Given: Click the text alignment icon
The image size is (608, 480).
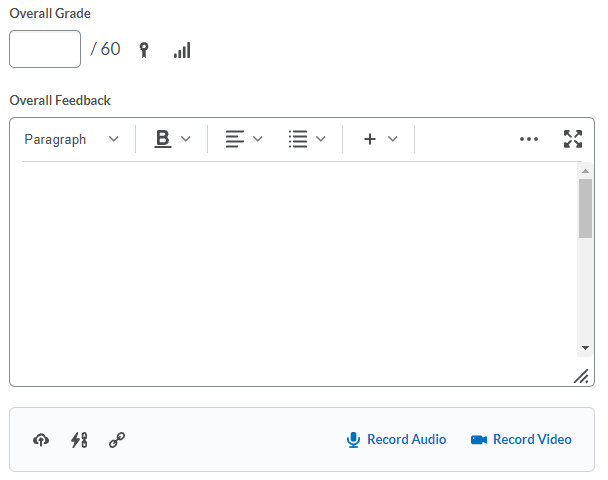Looking at the screenshot, I should [x=234, y=139].
